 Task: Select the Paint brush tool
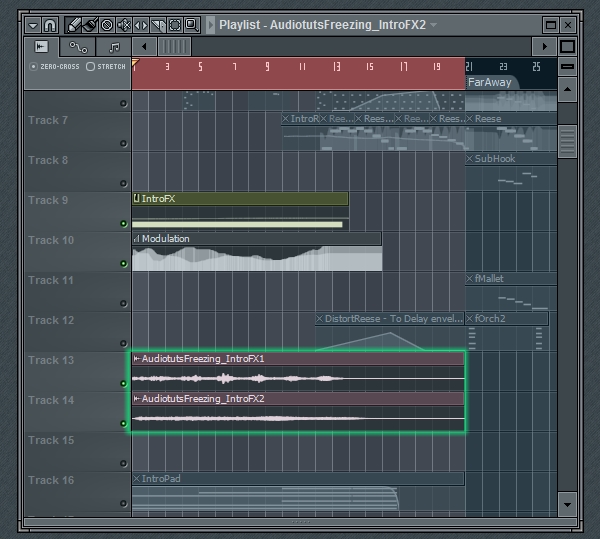tap(90, 26)
